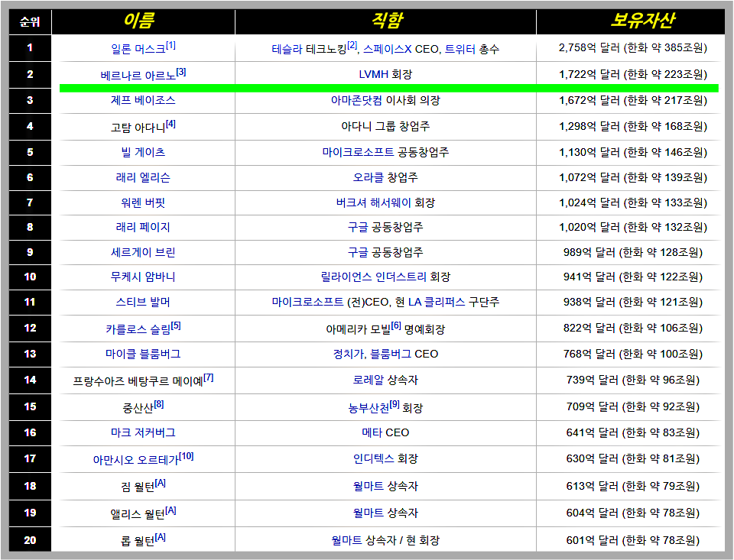Open the 마크 저커버그 link
The width and height of the screenshot is (734, 560).
click(x=143, y=432)
